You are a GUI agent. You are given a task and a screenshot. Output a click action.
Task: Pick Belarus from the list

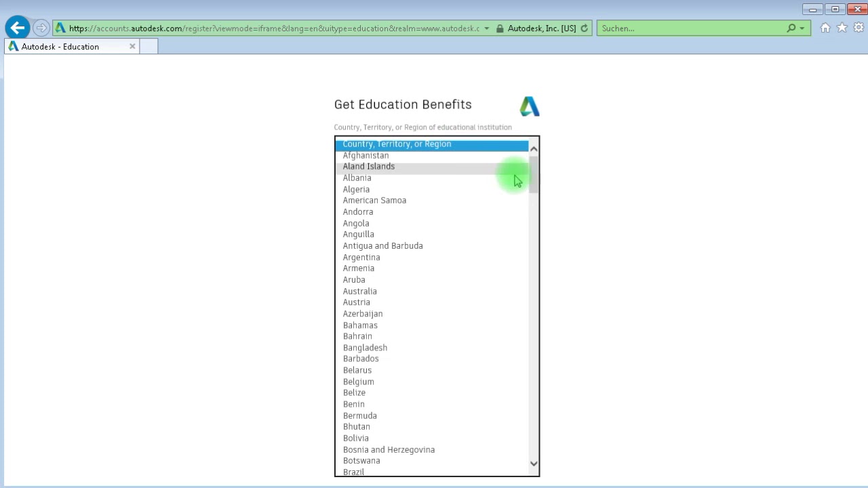(431, 370)
